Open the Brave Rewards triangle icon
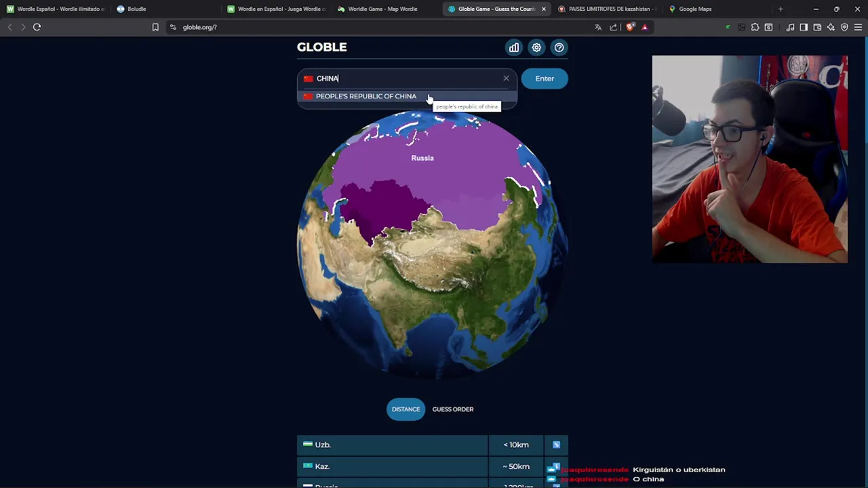868x488 pixels. click(x=645, y=27)
